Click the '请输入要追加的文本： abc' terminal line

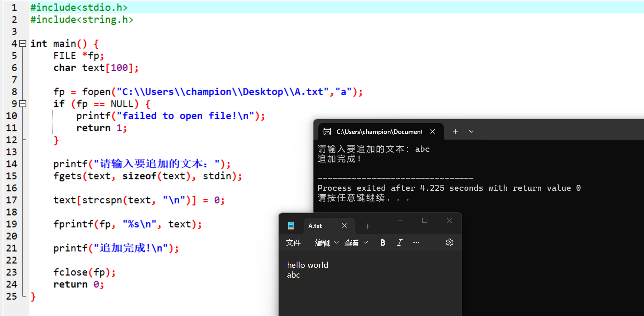pyautogui.click(x=373, y=149)
